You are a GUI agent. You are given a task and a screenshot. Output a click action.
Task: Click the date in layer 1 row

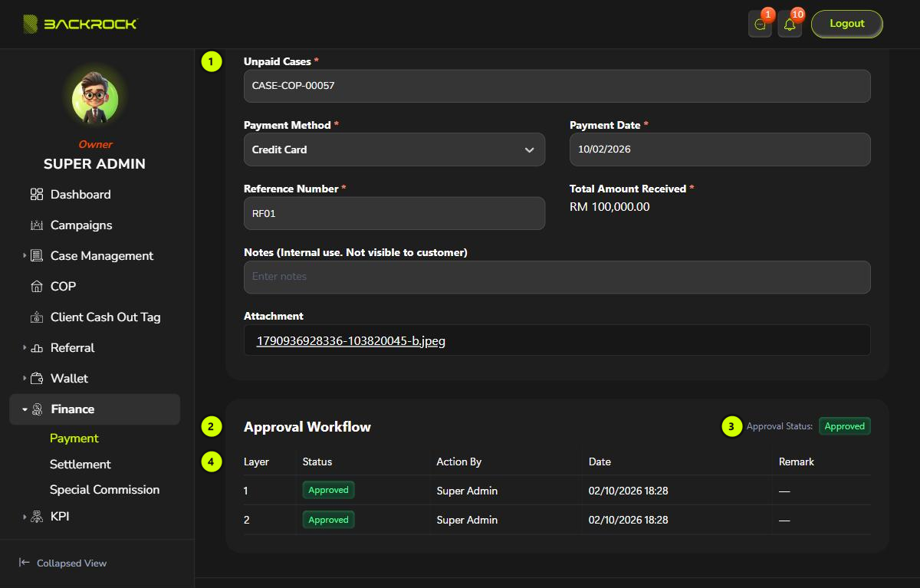(628, 491)
